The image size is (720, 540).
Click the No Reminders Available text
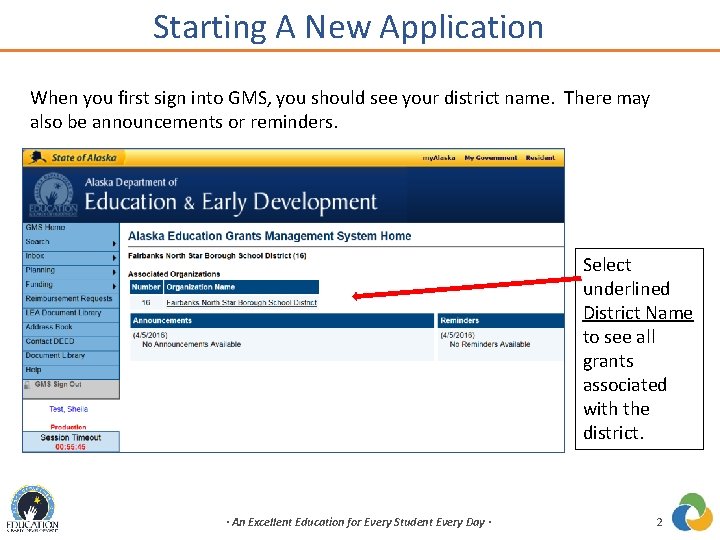490,344
